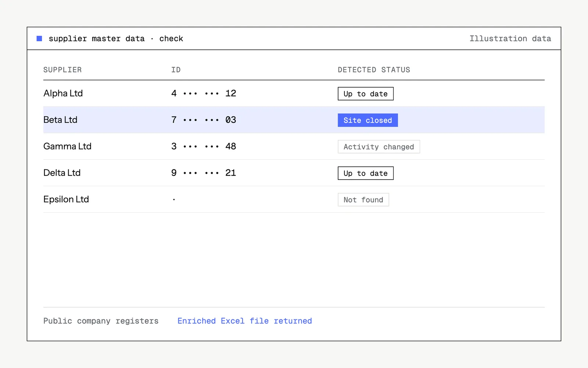Click the 'Site closed' badge for Beta Ltd
Screen dimensions: 588x368
coord(368,120)
